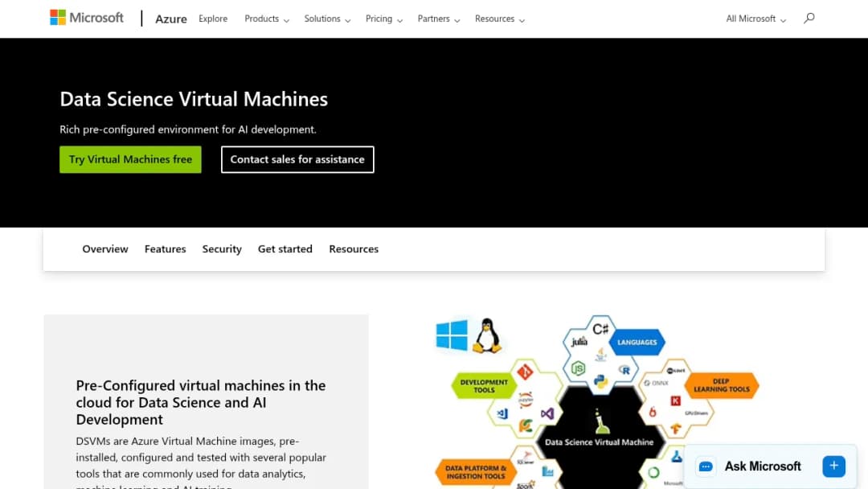Click the Git icon in the diagram
Image resolution: width=868 pixels, height=489 pixels.
[x=525, y=372]
